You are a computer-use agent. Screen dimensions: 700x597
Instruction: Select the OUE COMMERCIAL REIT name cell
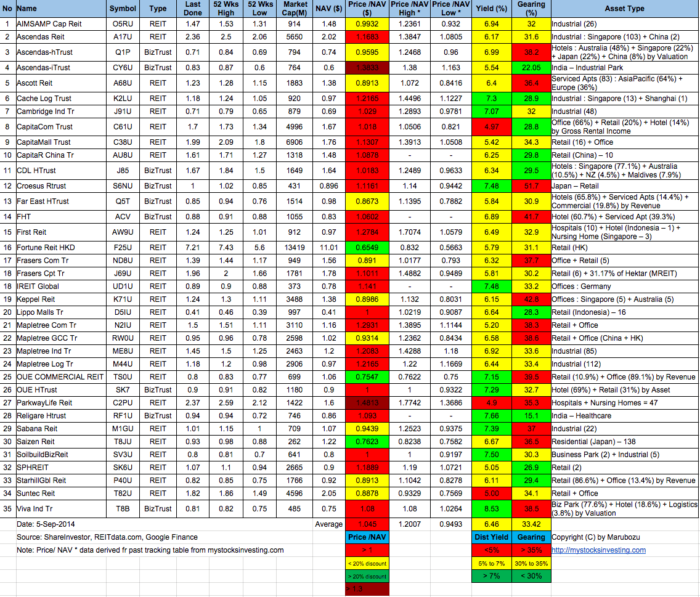point(61,377)
